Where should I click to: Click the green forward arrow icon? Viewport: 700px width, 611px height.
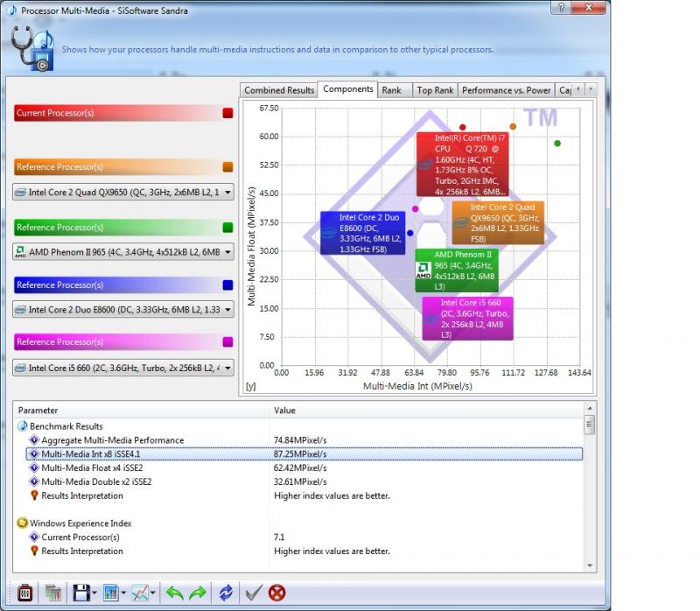click(x=198, y=593)
